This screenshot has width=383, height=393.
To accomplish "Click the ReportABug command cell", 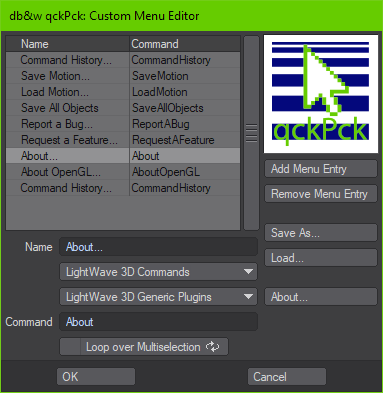I will pyautogui.click(x=185, y=124).
